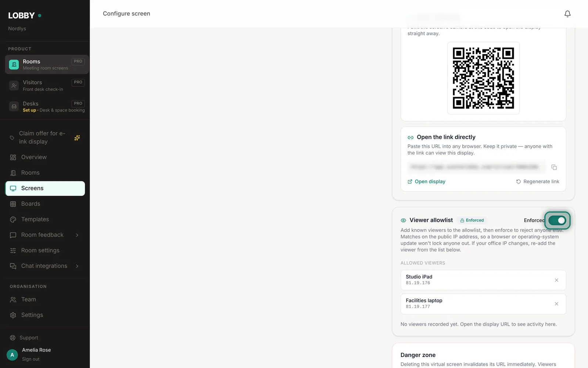Screen dimensions: 588x368
Task: Open Templates section
Action: 45,219
